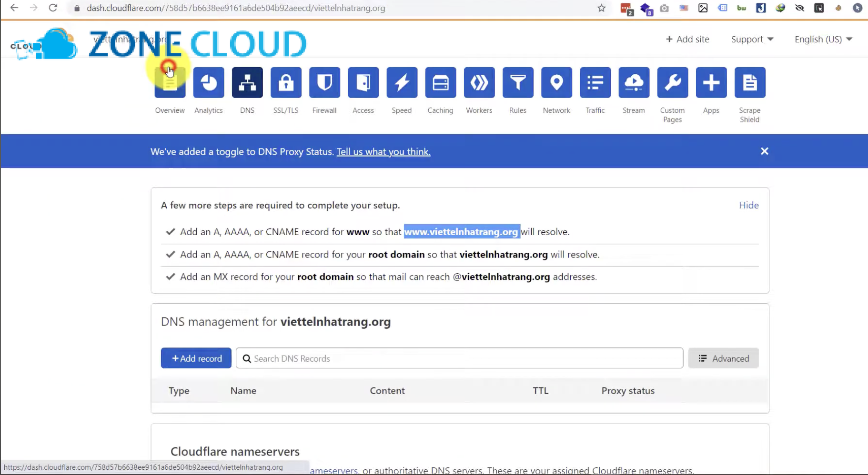Click the TTL column header

coord(540,391)
